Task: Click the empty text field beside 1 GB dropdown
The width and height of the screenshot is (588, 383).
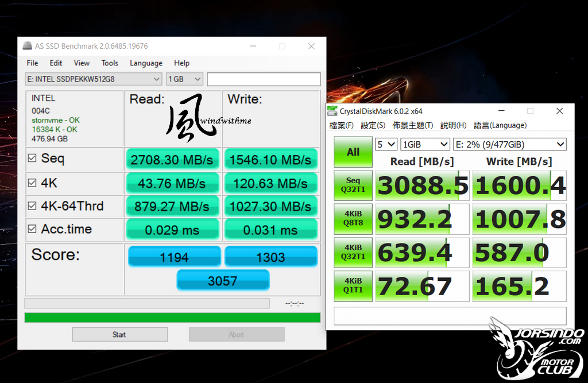Action: click(264, 79)
